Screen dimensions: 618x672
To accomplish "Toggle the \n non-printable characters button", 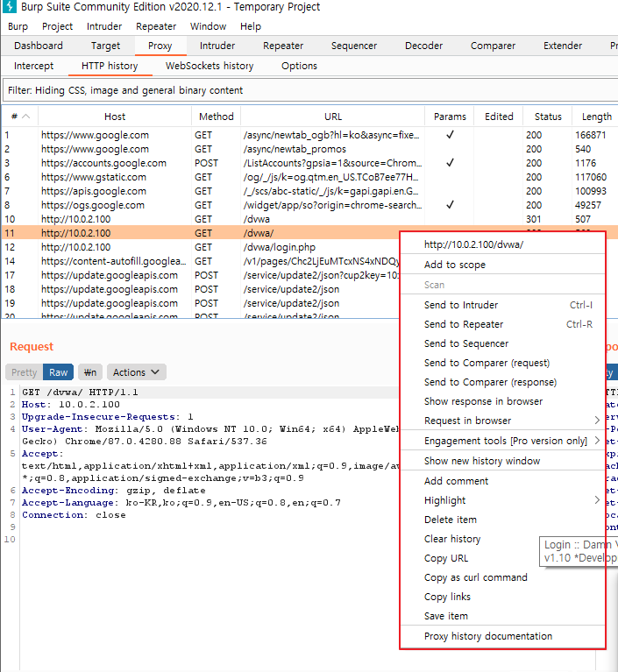I will tap(90, 372).
